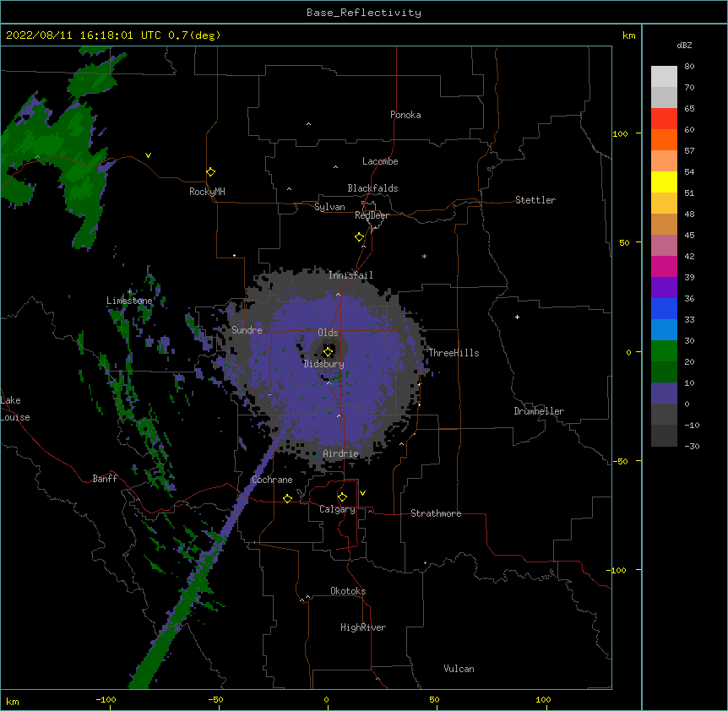Click the RockyMH label

coord(207,192)
